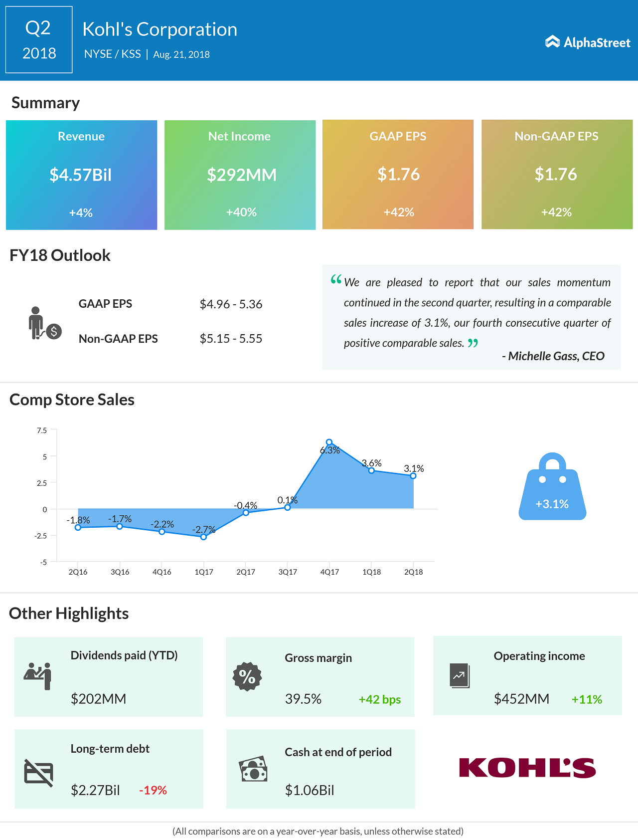Click the Dividends paid handshake icon
Screen dimensions: 638x840
(x=38, y=675)
